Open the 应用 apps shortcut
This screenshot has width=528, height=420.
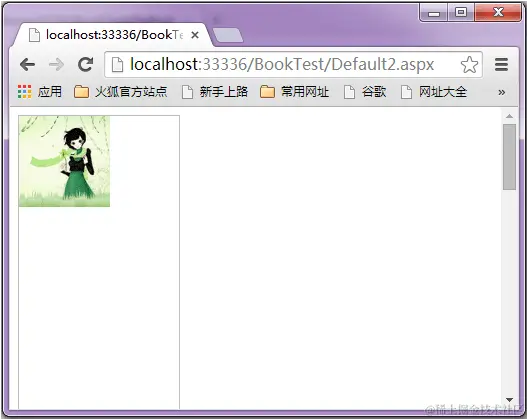point(40,92)
